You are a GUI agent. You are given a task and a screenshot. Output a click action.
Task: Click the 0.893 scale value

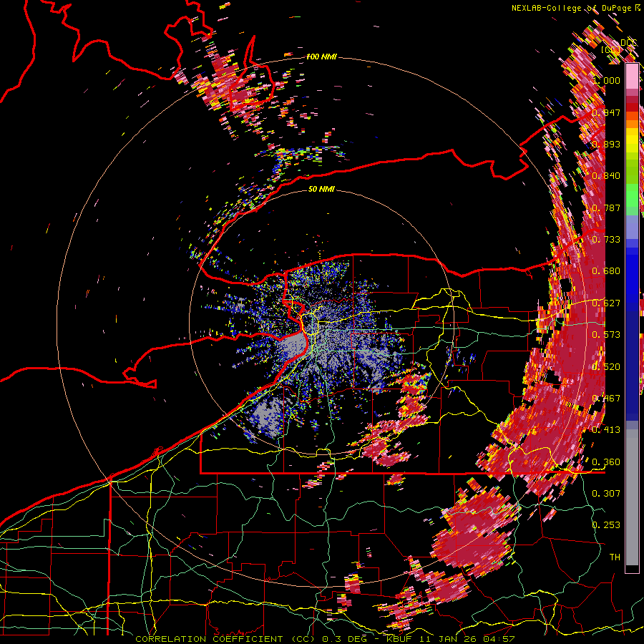606,144
